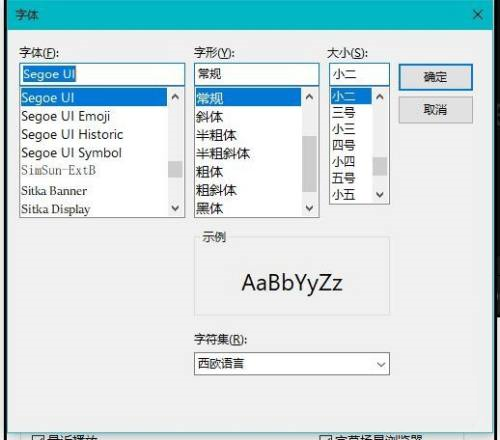The height and width of the screenshot is (440, 500).
Task: Click style list scroll down arrow
Action: pos(310,208)
